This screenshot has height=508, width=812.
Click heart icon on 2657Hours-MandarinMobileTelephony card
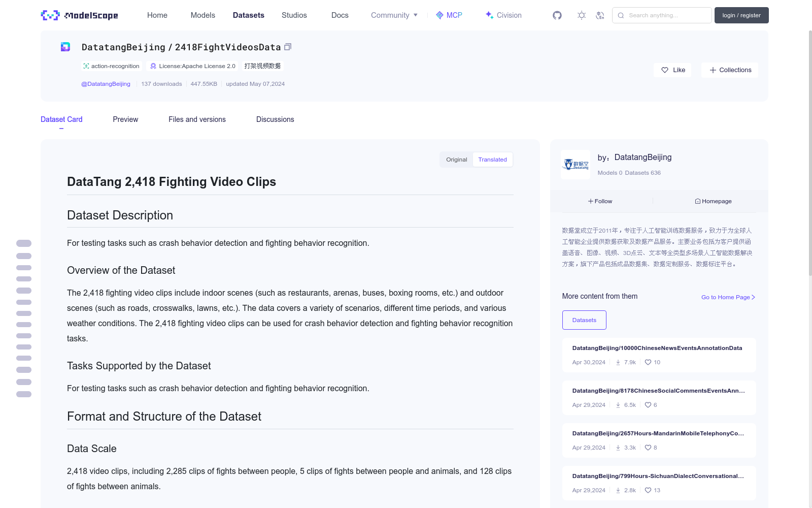pos(648,448)
